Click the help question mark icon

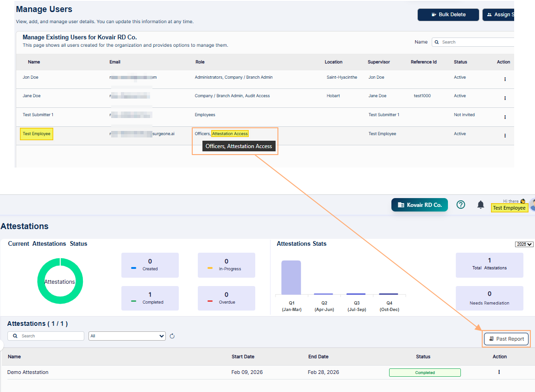tap(460, 204)
